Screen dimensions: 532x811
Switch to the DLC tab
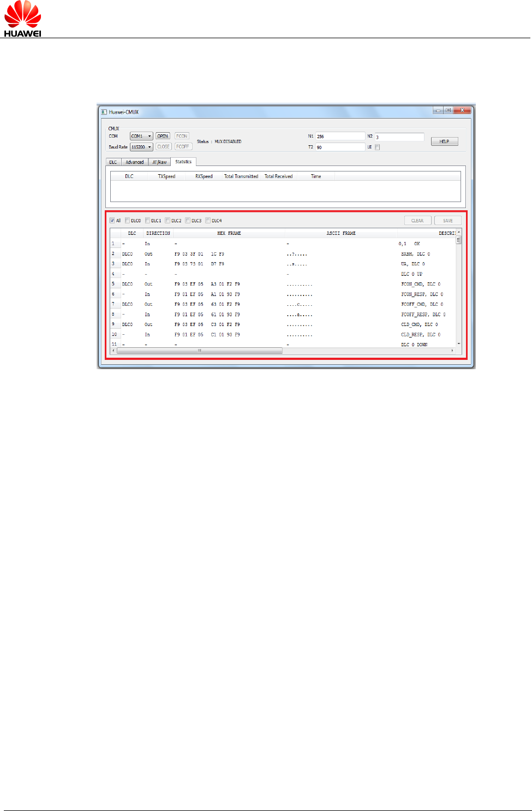pos(113,162)
